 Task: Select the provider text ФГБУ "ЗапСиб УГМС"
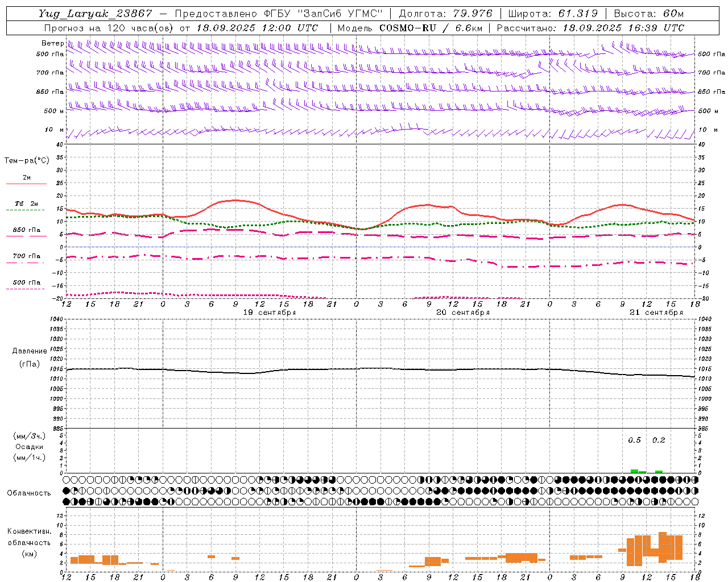coord(324,14)
